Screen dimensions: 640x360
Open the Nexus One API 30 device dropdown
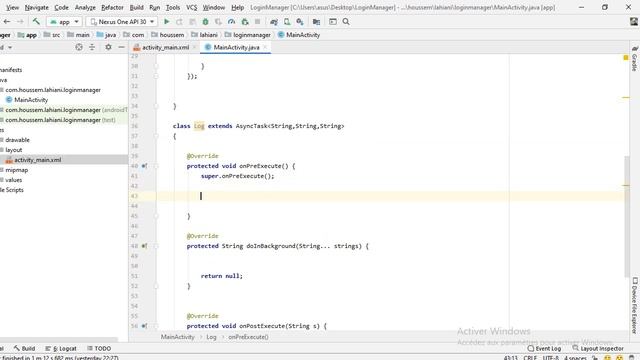(122, 22)
